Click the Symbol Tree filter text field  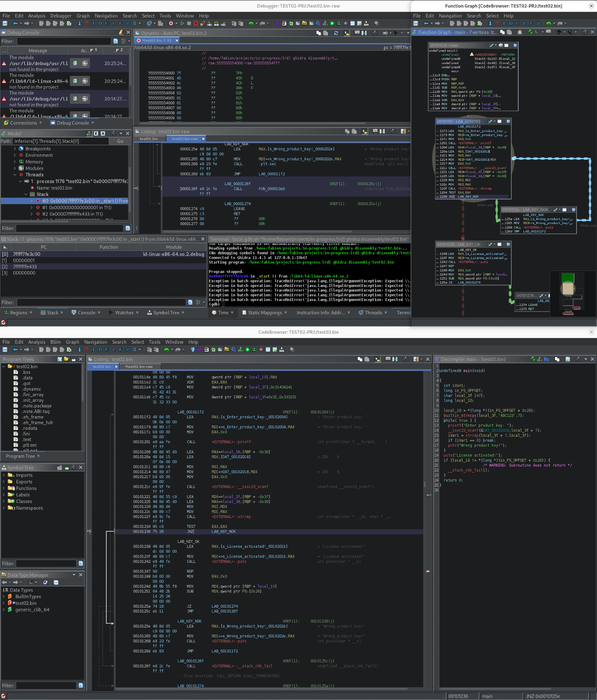tap(46, 563)
